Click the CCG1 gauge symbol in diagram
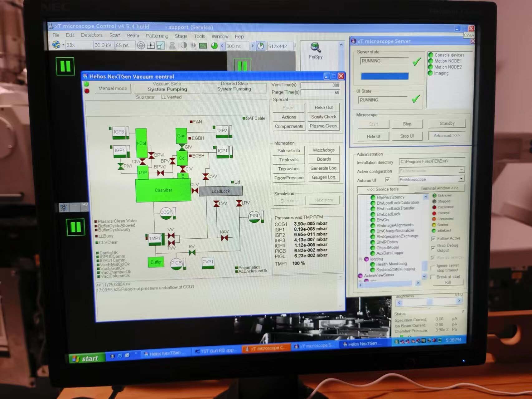This screenshot has height=399, width=532. point(166,213)
